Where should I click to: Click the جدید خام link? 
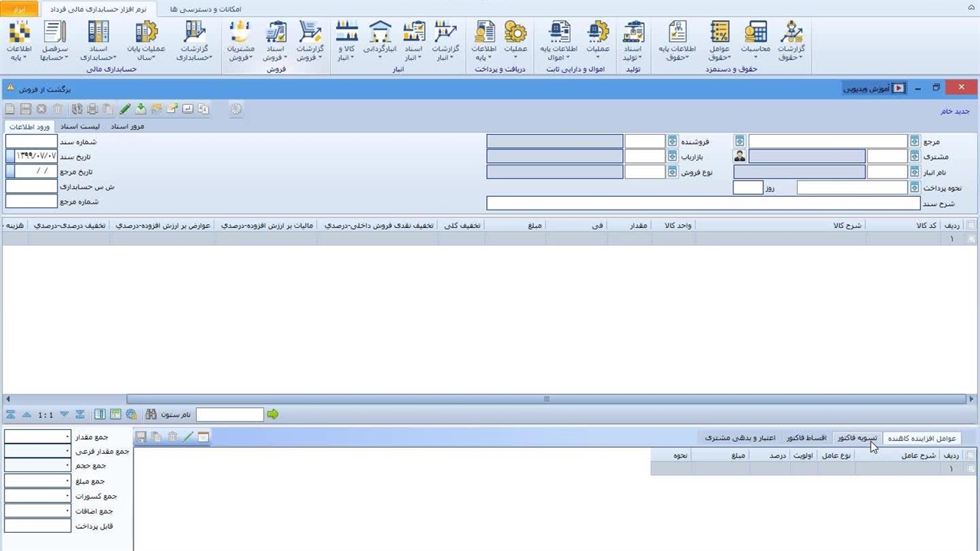[955, 111]
